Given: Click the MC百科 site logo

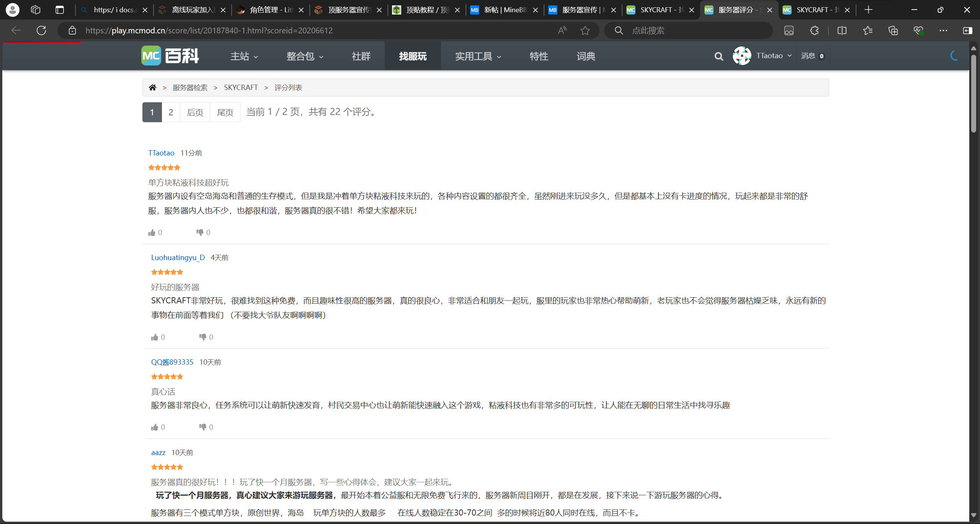Looking at the screenshot, I should 170,56.
